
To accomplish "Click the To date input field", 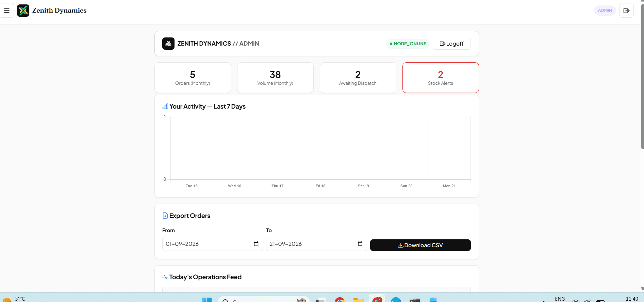I will click(x=316, y=244).
